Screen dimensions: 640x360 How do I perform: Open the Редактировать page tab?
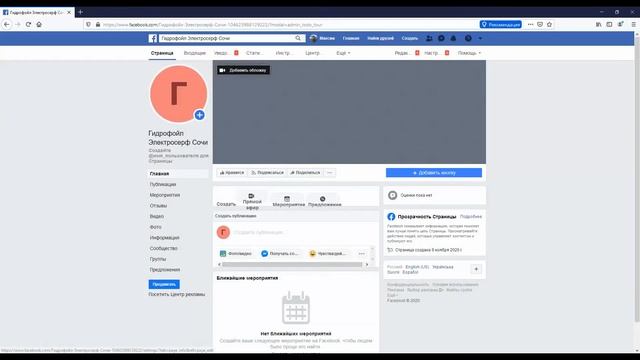(x=403, y=53)
